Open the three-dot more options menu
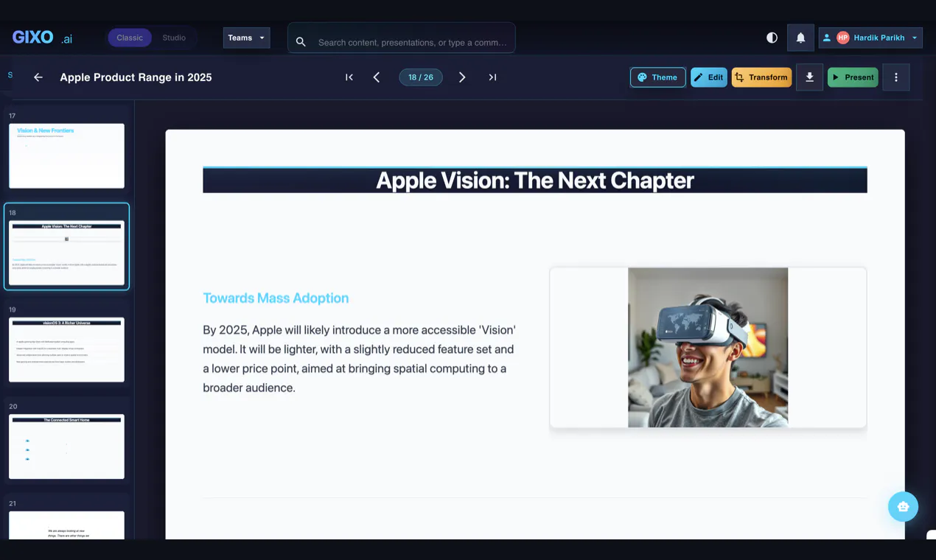Viewport: 936px width, 560px height. pos(896,77)
